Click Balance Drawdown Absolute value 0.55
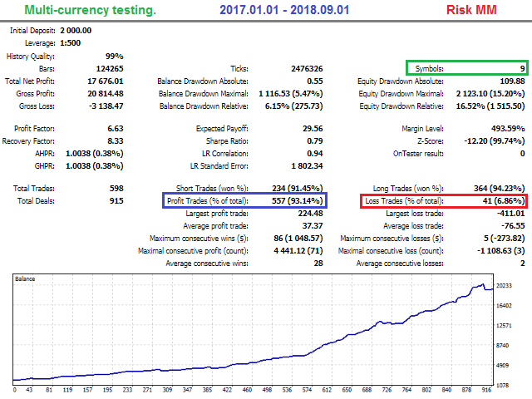 click(315, 81)
